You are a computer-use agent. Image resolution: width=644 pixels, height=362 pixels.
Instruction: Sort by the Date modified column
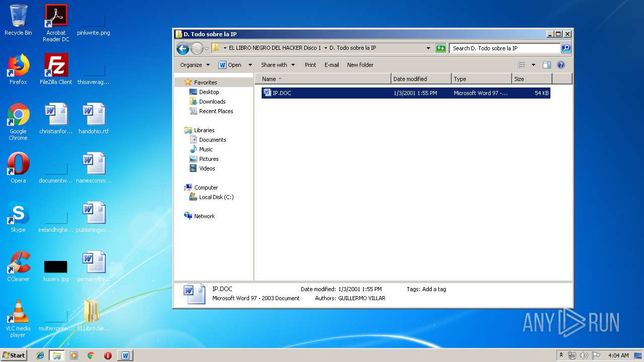[x=421, y=79]
